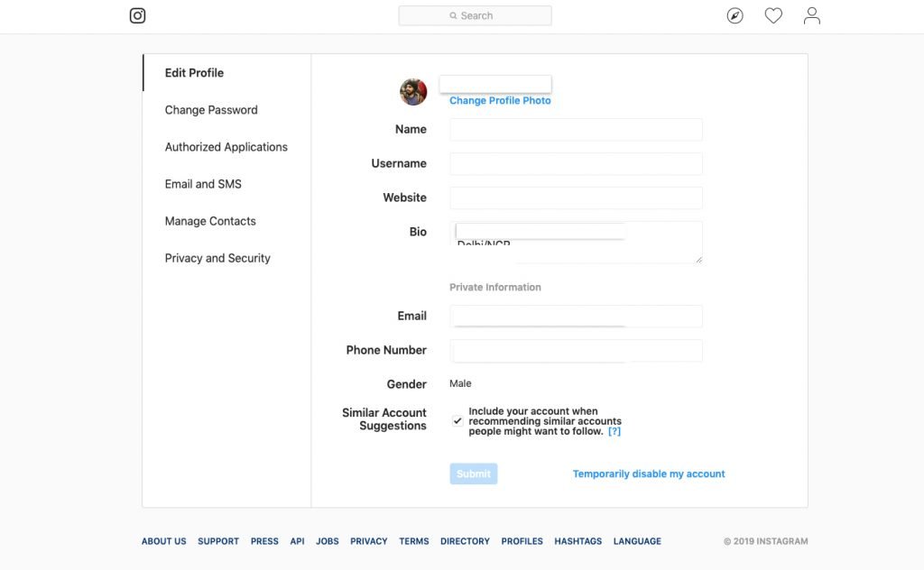The image size is (924, 570).
Task: Open the Gender selection field showing Male
Action: [461, 383]
